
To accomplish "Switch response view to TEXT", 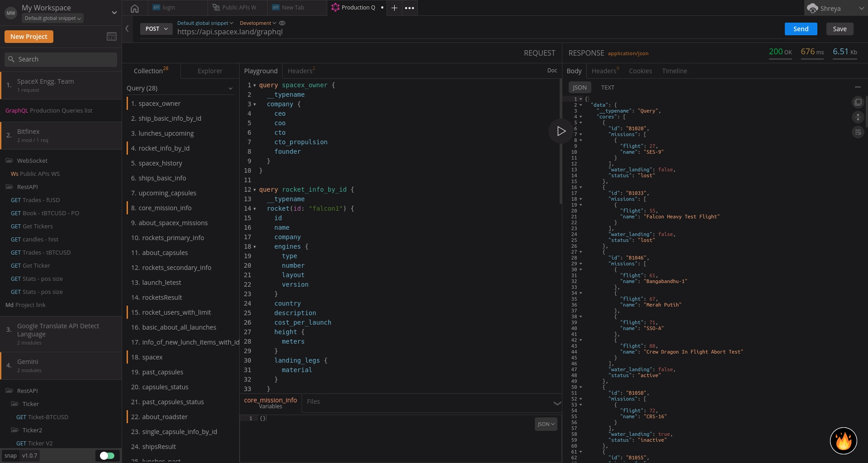I will pyautogui.click(x=607, y=88).
